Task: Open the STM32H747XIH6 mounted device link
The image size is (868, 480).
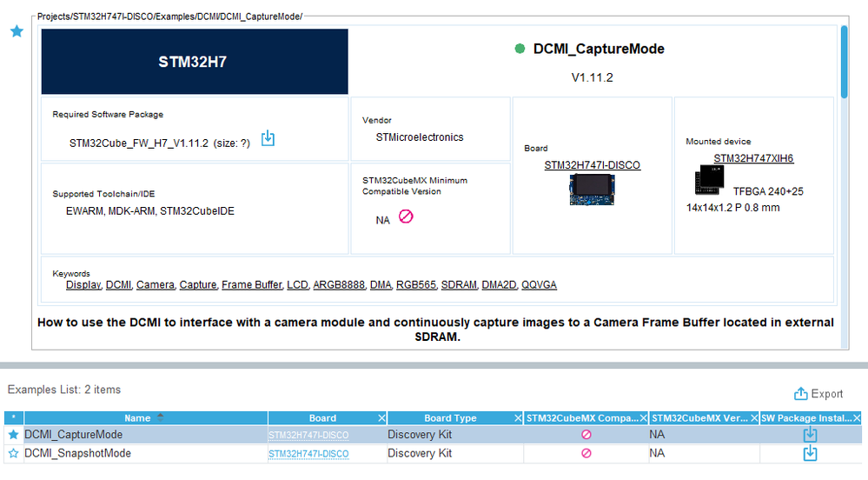Action: click(753, 158)
